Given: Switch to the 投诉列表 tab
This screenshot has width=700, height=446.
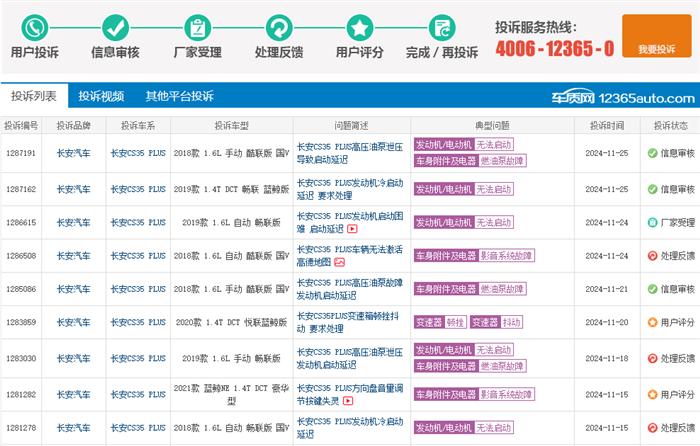Looking at the screenshot, I should coord(34,96).
